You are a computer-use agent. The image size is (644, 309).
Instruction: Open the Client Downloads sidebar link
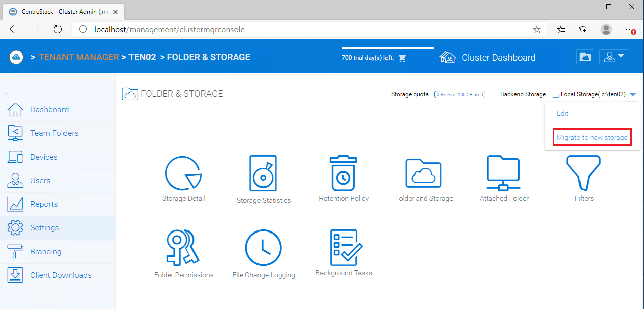[57, 275]
